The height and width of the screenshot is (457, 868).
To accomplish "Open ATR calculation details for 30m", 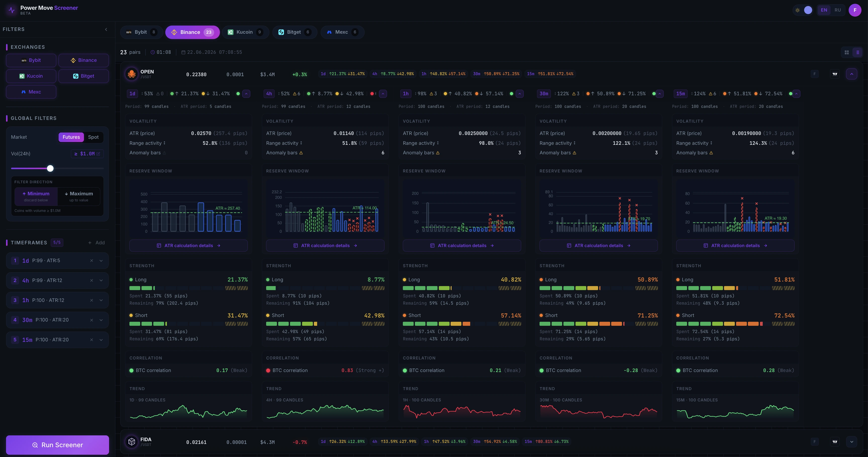I will [598, 246].
